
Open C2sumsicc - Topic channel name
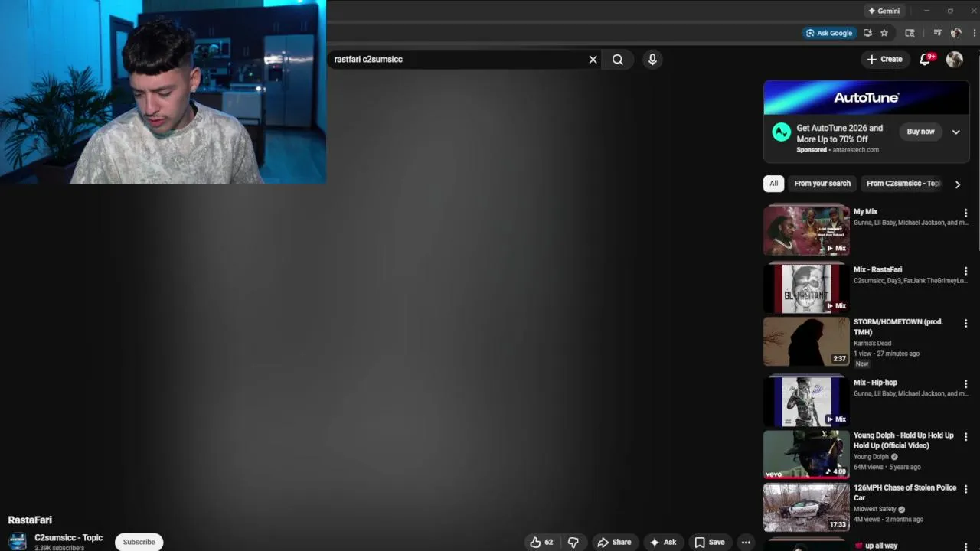[68, 538]
